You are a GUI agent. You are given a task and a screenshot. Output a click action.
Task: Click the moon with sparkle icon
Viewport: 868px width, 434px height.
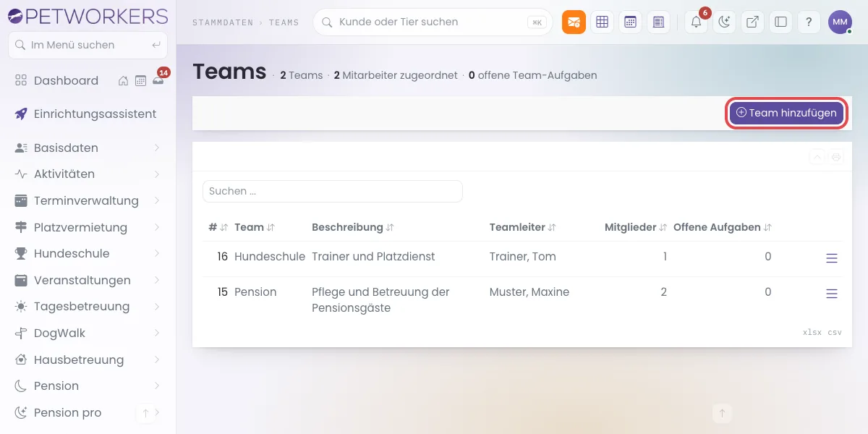point(725,22)
